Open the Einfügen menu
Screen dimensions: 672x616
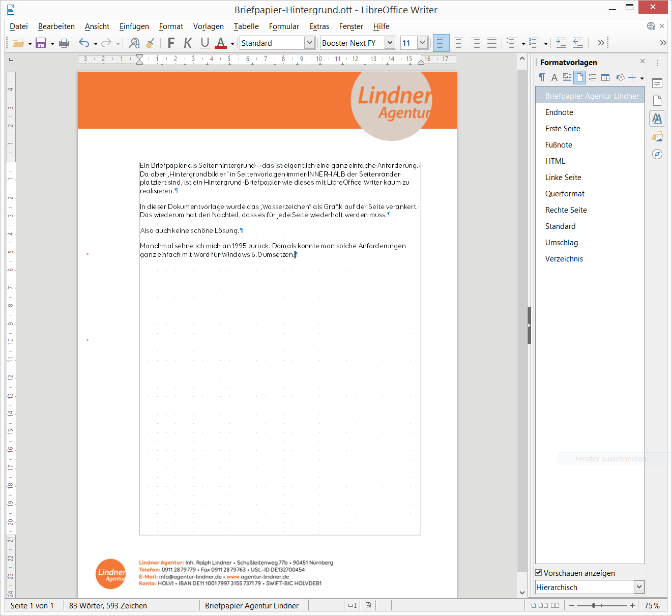pyautogui.click(x=134, y=26)
